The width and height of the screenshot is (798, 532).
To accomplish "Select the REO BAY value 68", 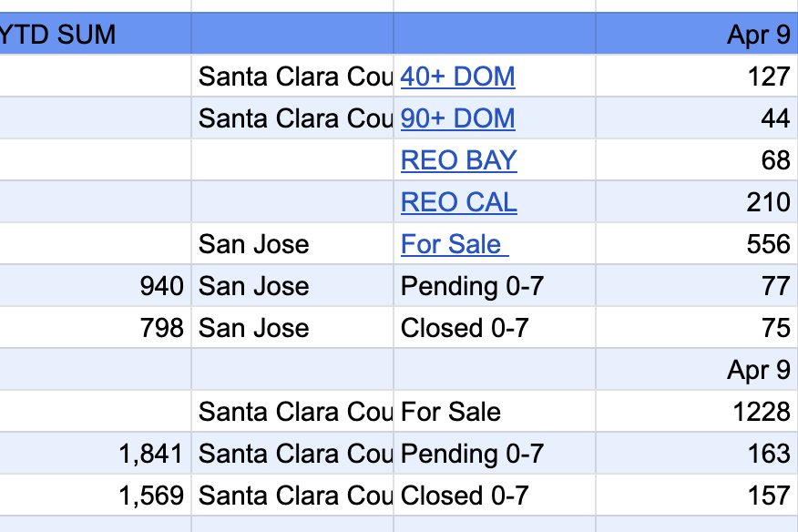I will pos(697,159).
